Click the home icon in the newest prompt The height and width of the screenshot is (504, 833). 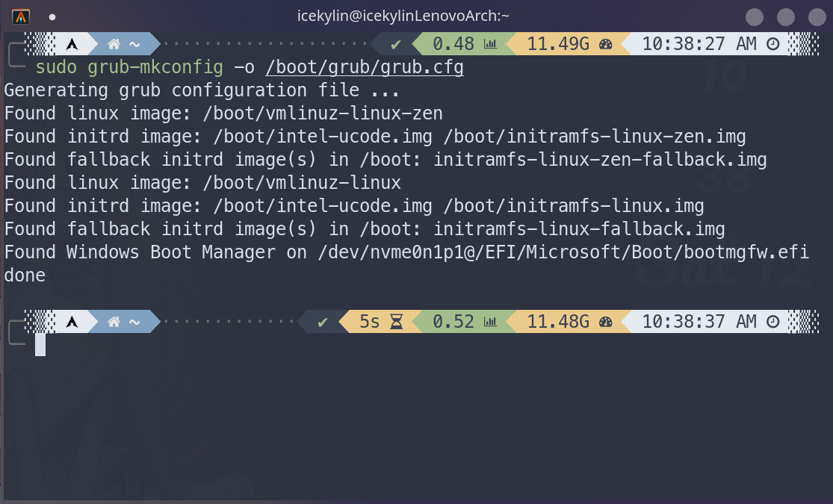pyautogui.click(x=114, y=322)
